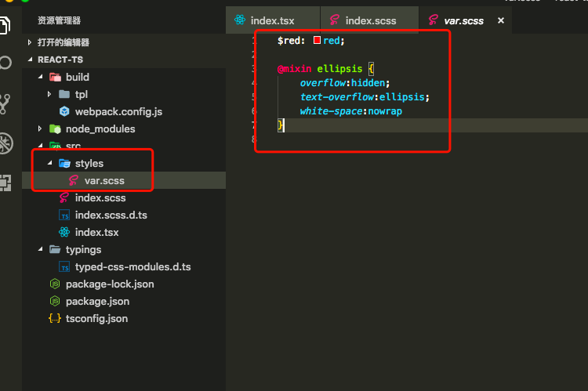Click the TS icon of typed-css-modules.d.ts
This screenshot has height=391, width=588.
(x=64, y=266)
